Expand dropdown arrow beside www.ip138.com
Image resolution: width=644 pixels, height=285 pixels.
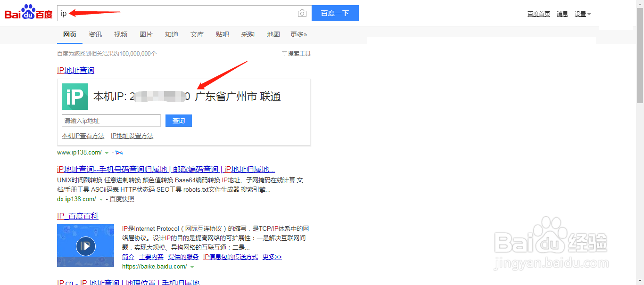(x=107, y=153)
